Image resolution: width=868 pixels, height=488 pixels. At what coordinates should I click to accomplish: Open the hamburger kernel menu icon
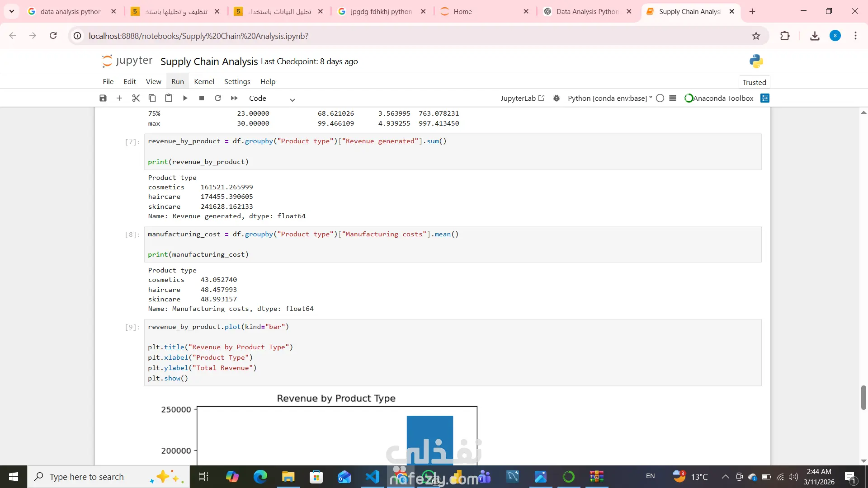coord(673,98)
